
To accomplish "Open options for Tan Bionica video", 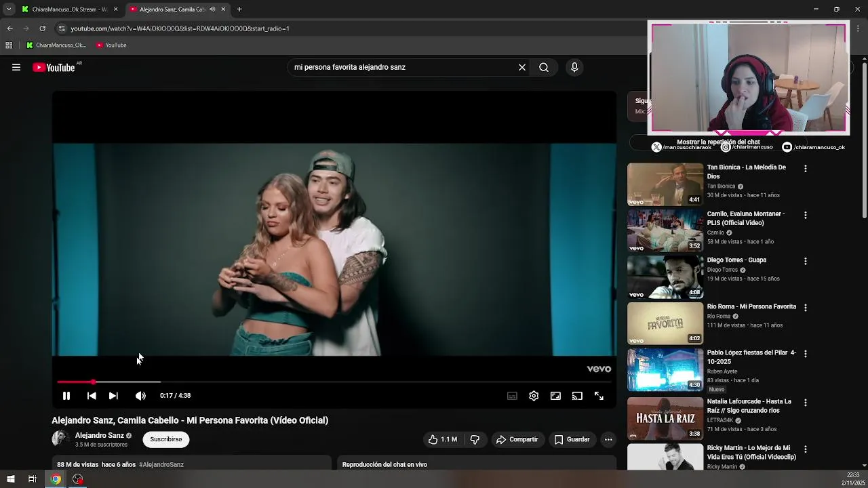I will 806,168.
